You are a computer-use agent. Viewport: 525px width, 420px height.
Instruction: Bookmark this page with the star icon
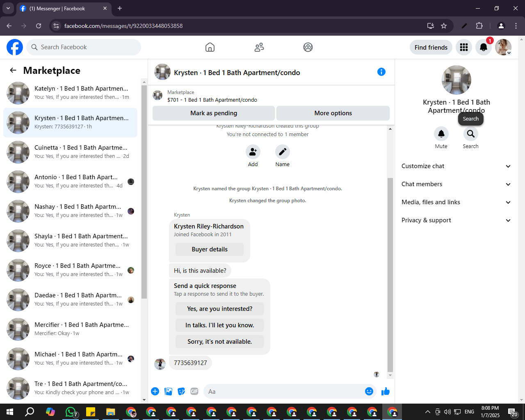(x=444, y=26)
